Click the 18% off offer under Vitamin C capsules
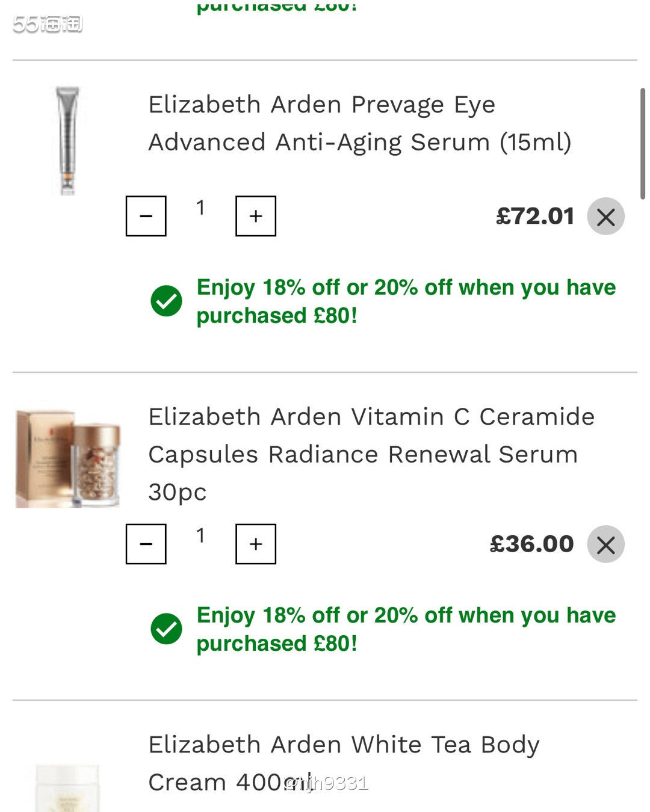650x812 pixels. (406, 629)
